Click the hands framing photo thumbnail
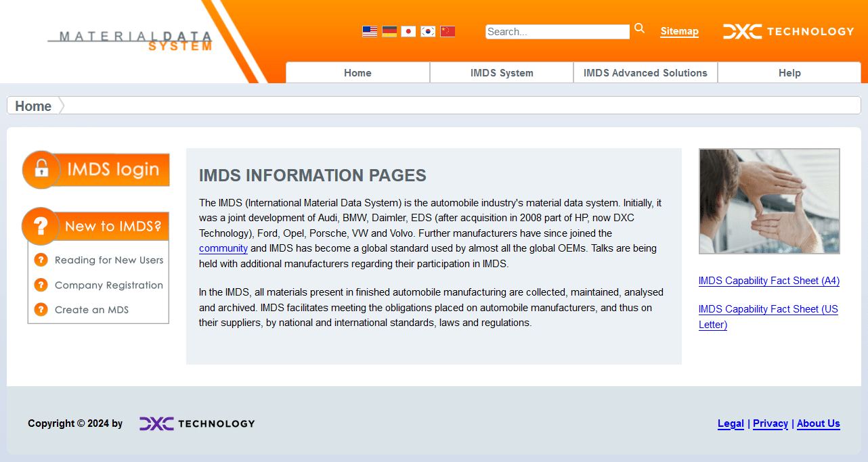Viewport: 868px width, 462px height. tap(769, 201)
